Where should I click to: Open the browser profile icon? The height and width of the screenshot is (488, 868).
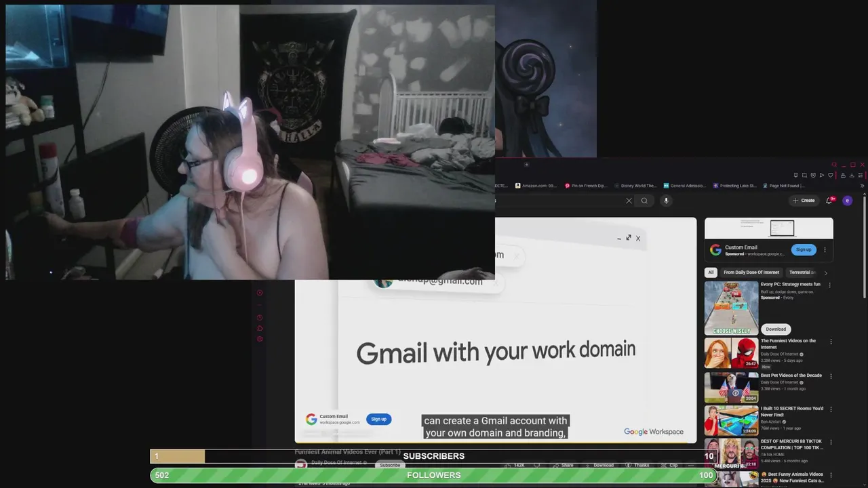pos(843,175)
